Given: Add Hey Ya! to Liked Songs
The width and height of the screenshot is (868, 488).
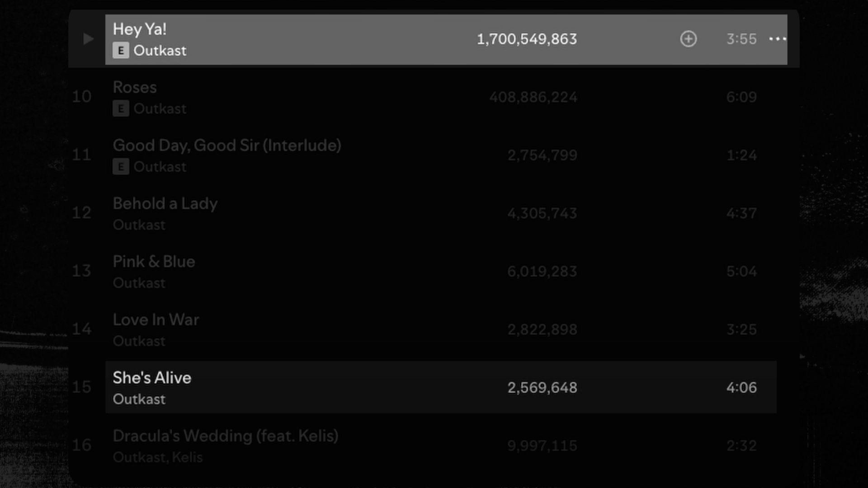Looking at the screenshot, I should coord(688,39).
